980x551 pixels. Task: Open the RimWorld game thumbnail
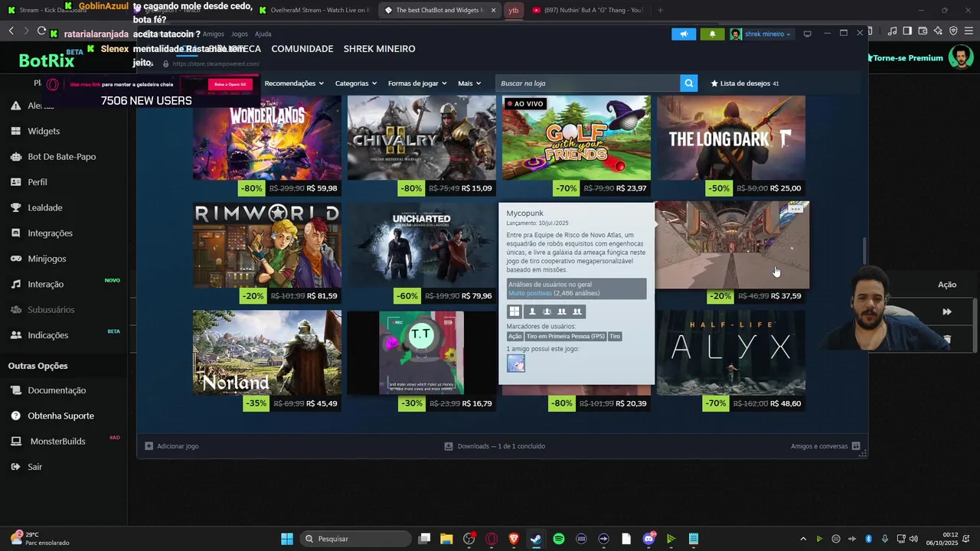pyautogui.click(x=267, y=246)
